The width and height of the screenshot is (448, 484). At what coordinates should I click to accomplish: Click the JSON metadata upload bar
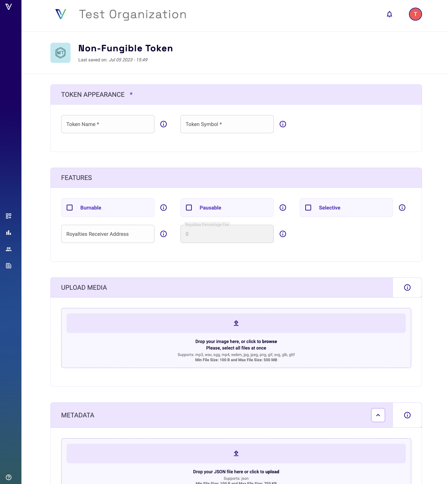(236, 453)
